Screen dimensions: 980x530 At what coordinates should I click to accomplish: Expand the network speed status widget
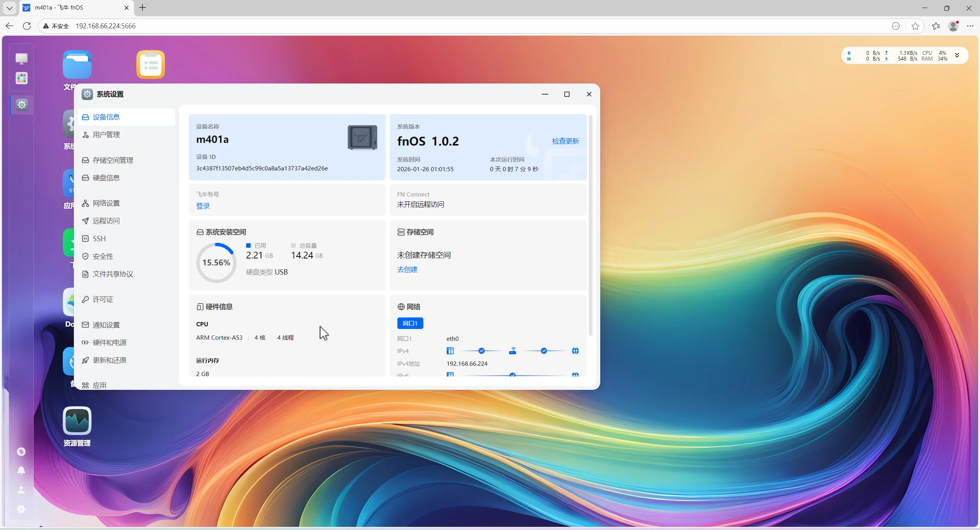point(957,55)
